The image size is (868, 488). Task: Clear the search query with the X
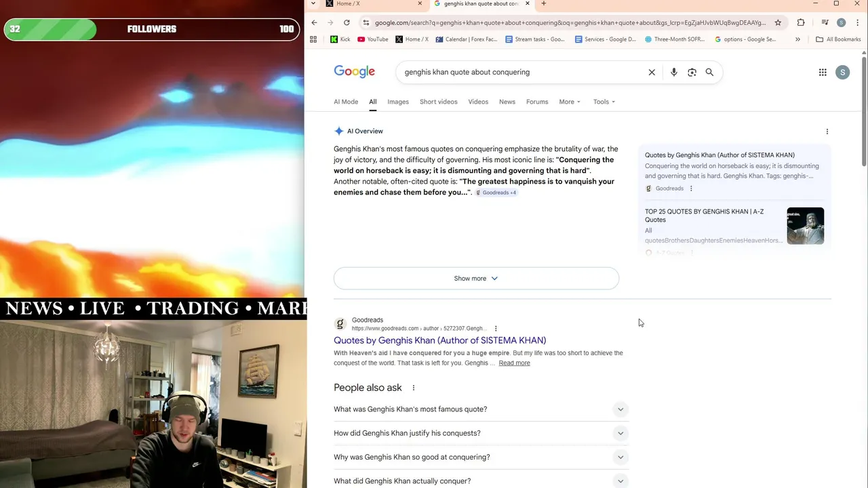pyautogui.click(x=652, y=72)
